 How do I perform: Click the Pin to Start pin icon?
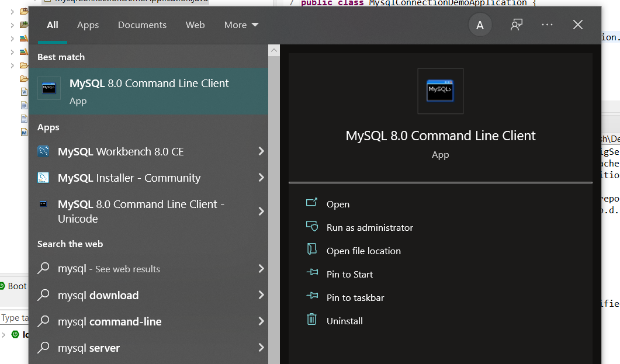coord(312,272)
